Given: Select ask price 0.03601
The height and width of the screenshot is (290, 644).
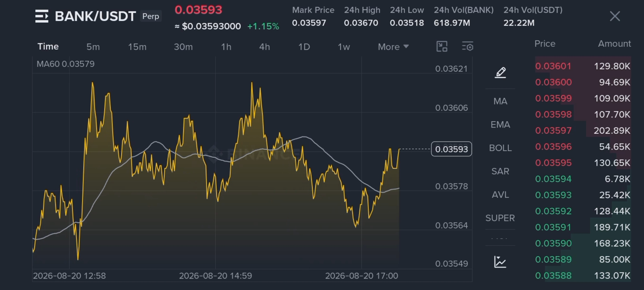Looking at the screenshot, I should [553, 66].
